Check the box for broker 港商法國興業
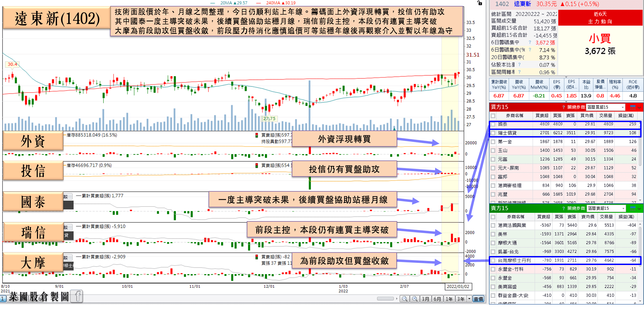This screenshot has width=644, height=311. (x=493, y=225)
